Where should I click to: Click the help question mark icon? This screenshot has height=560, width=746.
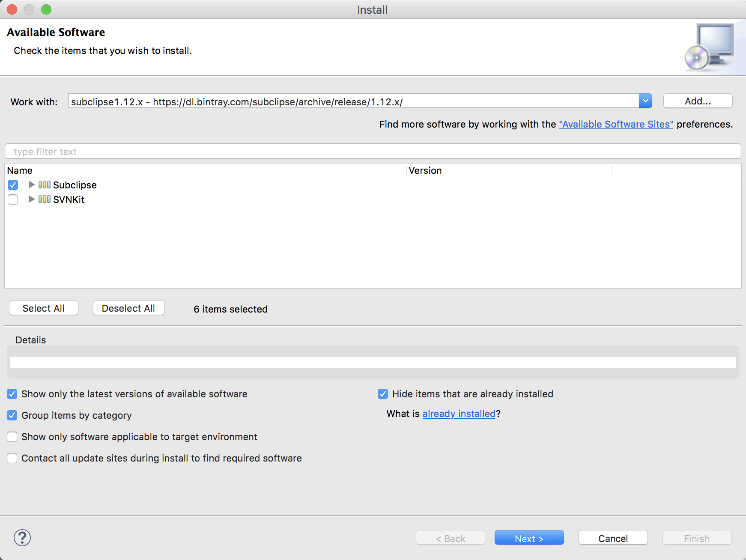[22, 538]
